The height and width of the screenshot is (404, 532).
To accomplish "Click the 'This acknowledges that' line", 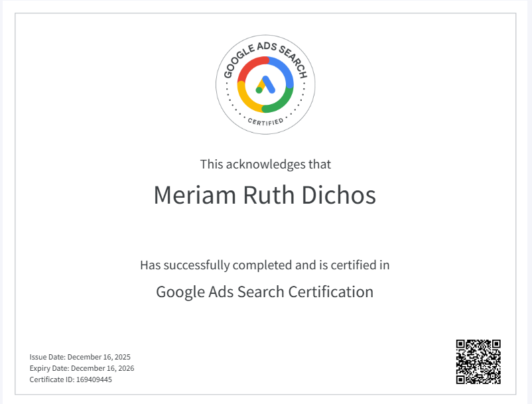I will click(x=265, y=164).
